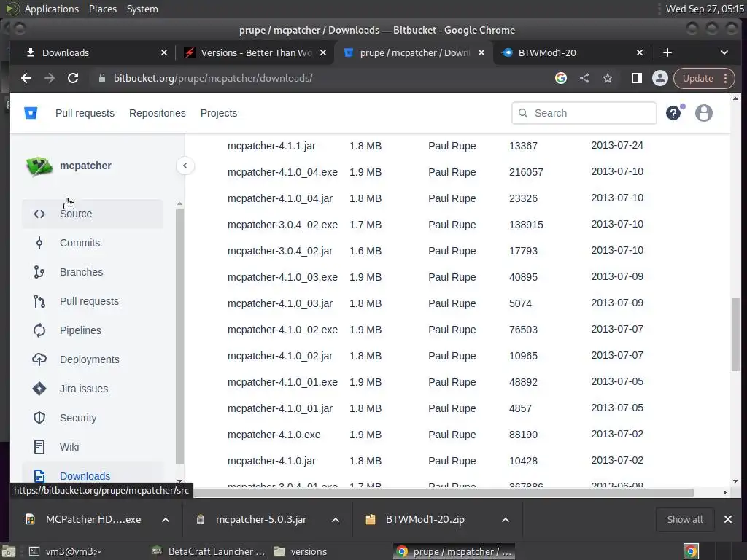Open Branches icon in sidebar
The height and width of the screenshot is (560, 747).
coord(39,272)
